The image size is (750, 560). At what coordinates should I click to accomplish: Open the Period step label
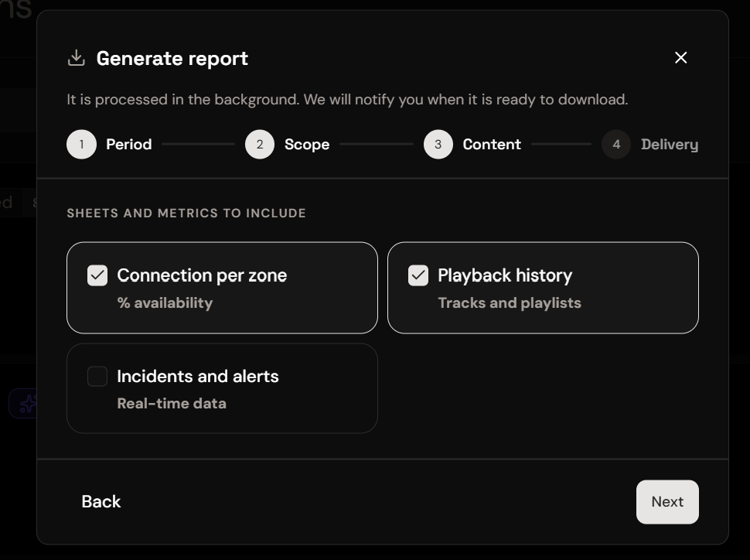click(x=128, y=144)
